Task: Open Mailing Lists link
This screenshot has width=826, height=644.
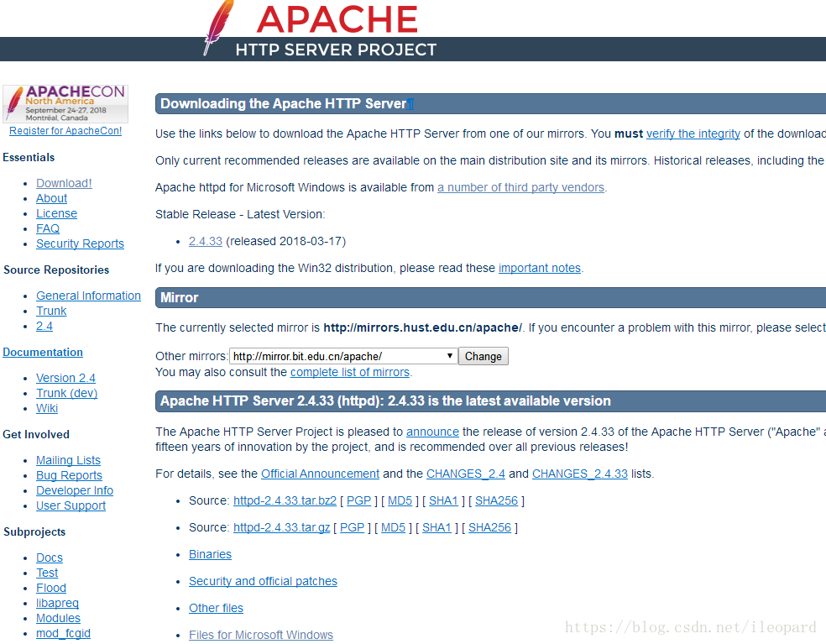Action: 68,460
